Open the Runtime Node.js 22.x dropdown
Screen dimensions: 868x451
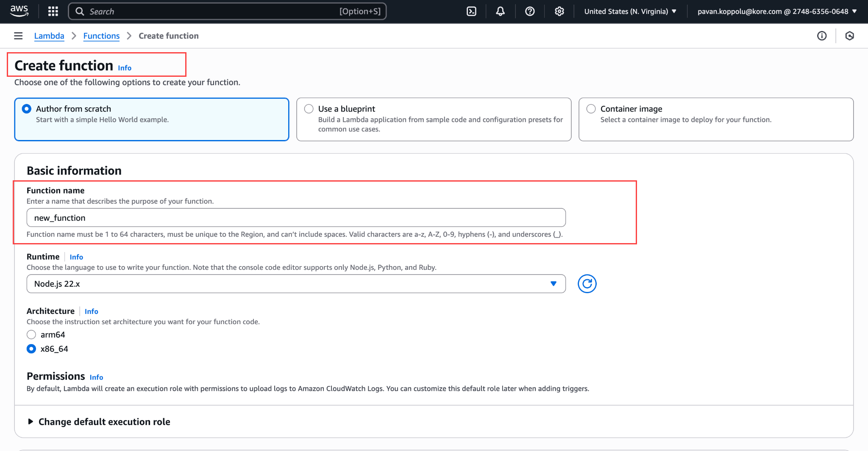tap(296, 284)
